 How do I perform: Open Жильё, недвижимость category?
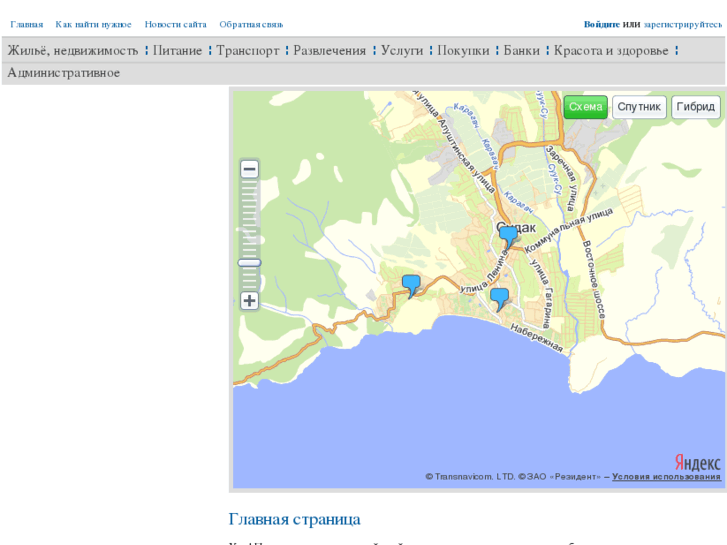click(73, 51)
